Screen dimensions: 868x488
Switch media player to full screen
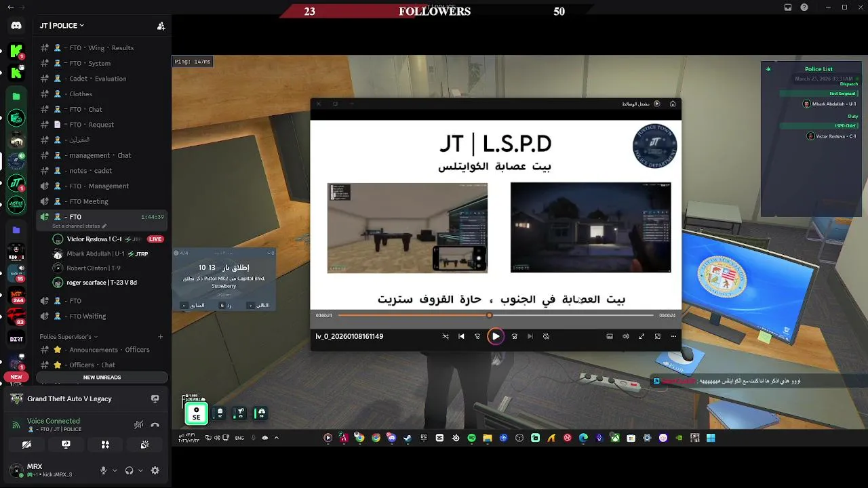click(x=642, y=336)
